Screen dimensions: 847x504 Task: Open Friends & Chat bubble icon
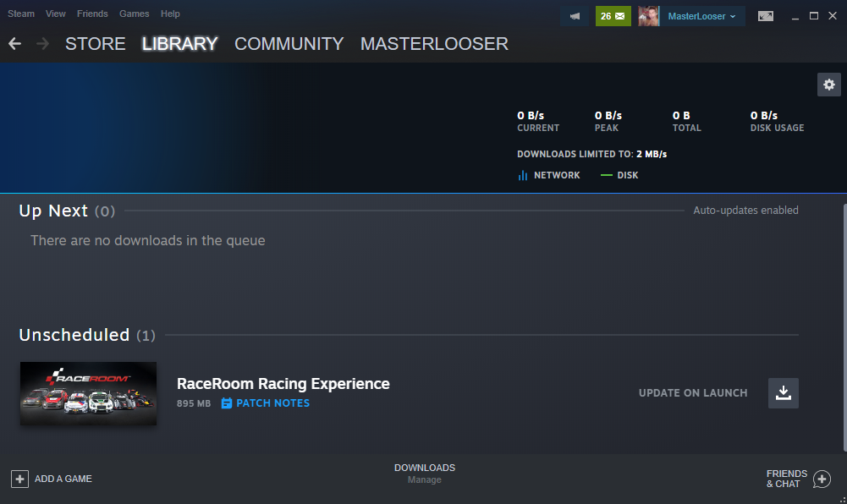click(822, 479)
